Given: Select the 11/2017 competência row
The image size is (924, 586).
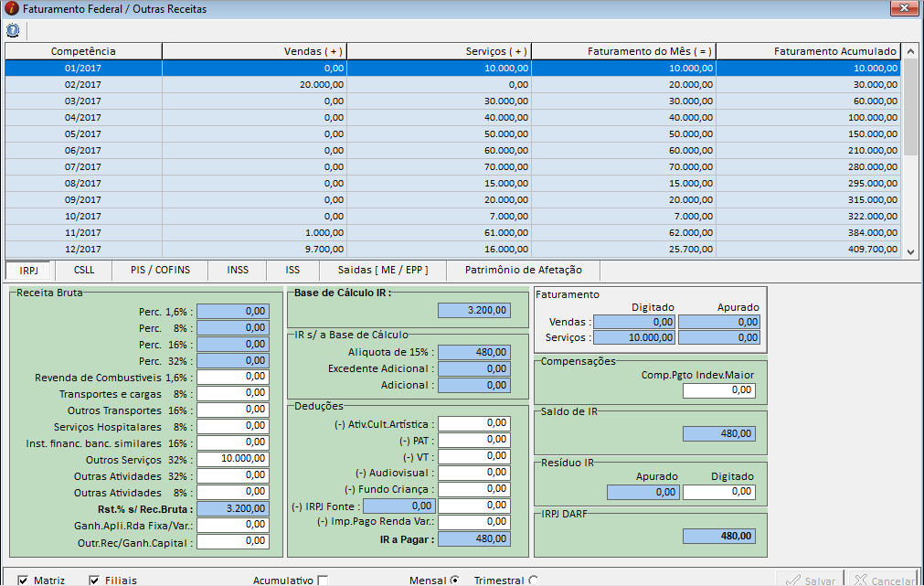Looking at the screenshot, I should pyautogui.click(x=452, y=233).
